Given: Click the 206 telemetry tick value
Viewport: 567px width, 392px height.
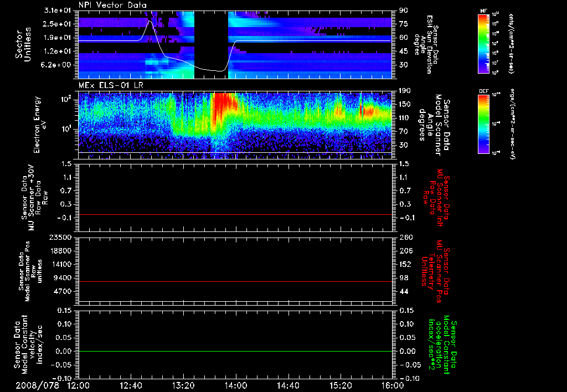Looking at the screenshot, I should click(405, 251).
